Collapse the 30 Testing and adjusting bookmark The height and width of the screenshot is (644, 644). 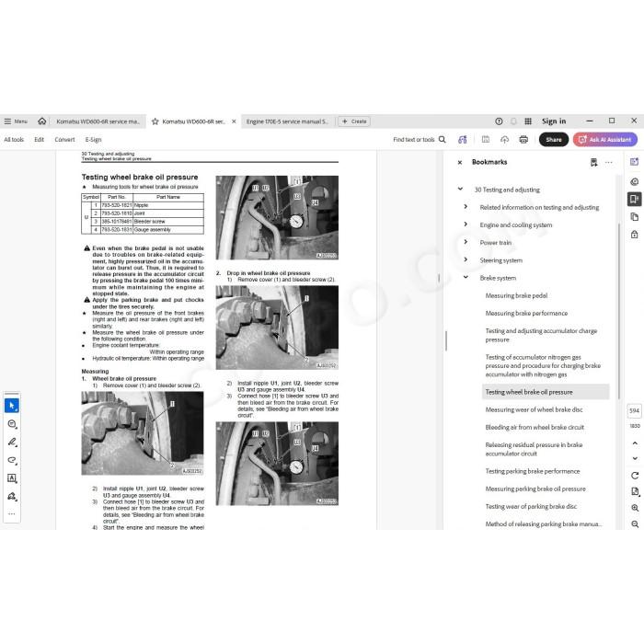point(460,189)
